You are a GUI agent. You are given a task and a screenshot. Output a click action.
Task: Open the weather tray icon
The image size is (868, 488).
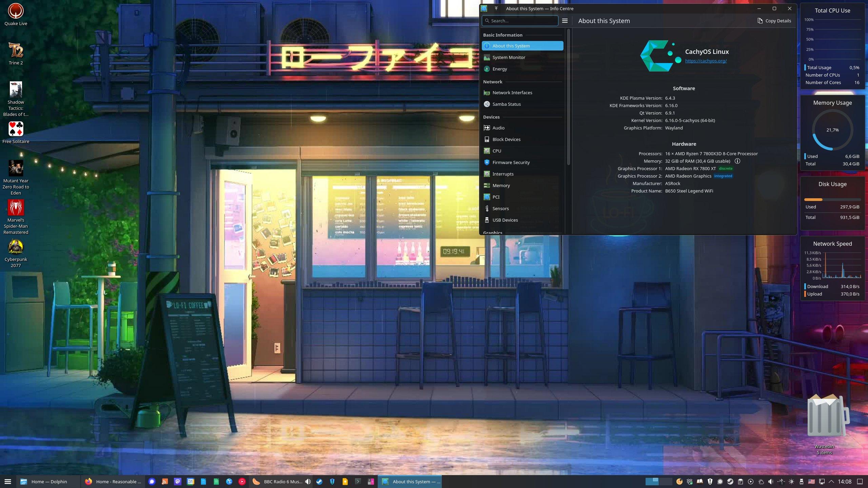761,482
